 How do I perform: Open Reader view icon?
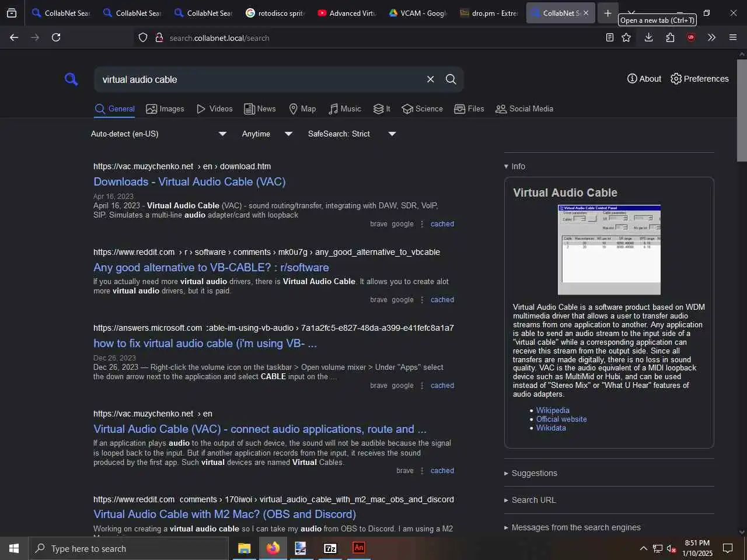click(x=609, y=37)
